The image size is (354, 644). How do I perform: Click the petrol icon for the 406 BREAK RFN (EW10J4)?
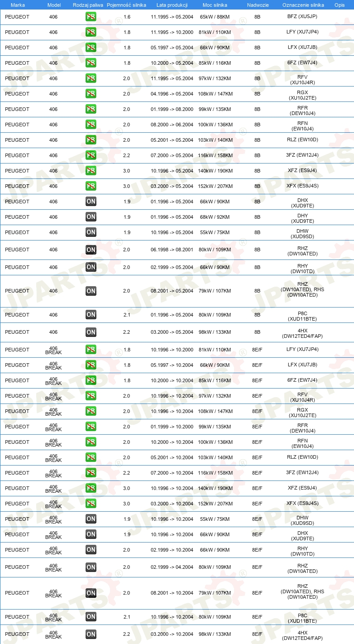tap(91, 442)
